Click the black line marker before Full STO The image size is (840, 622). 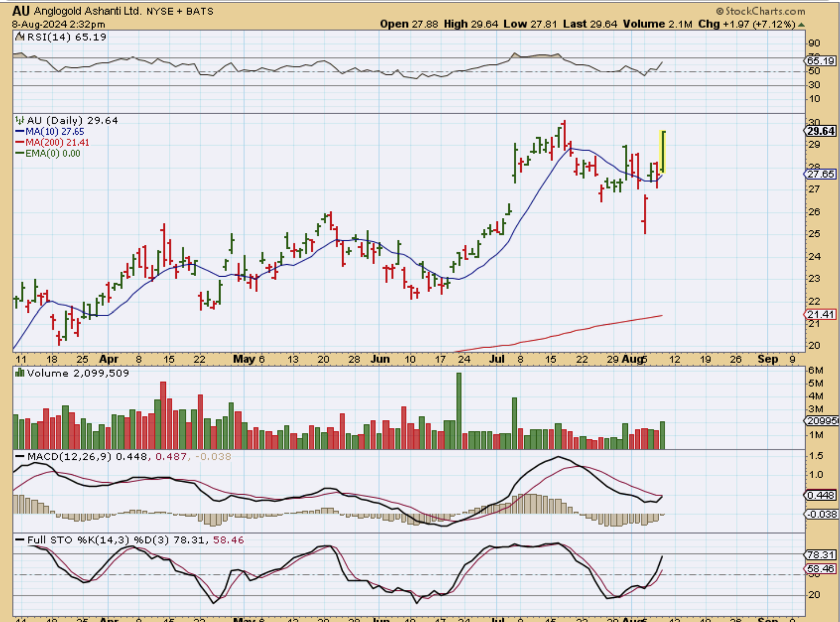20,540
